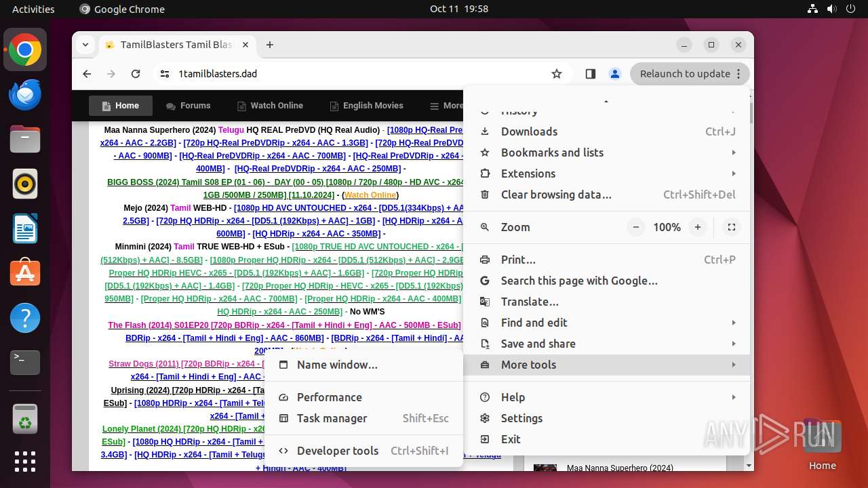The width and height of the screenshot is (868, 488).
Task: Click the 720p HQ HDRip 1GB Mejo link
Action: pos(265,221)
